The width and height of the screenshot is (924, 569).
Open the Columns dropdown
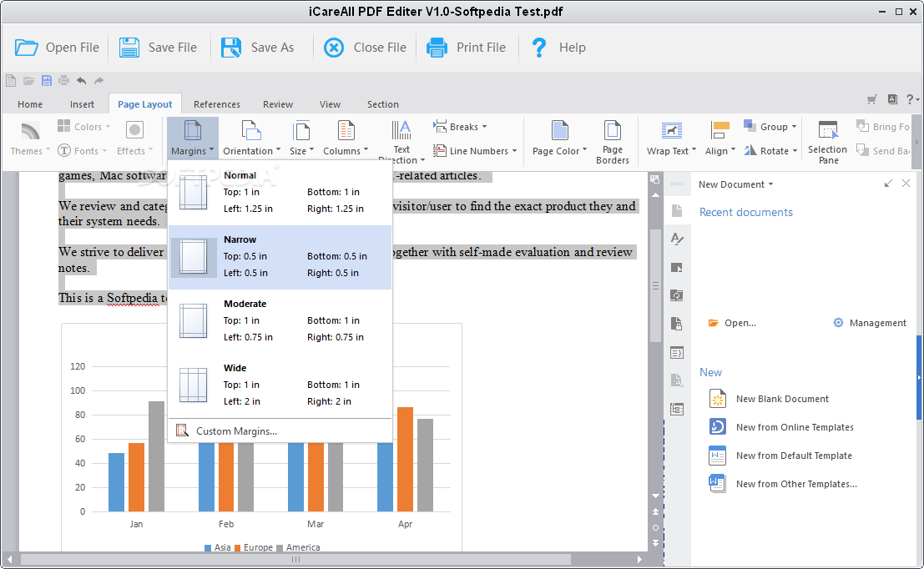click(346, 151)
